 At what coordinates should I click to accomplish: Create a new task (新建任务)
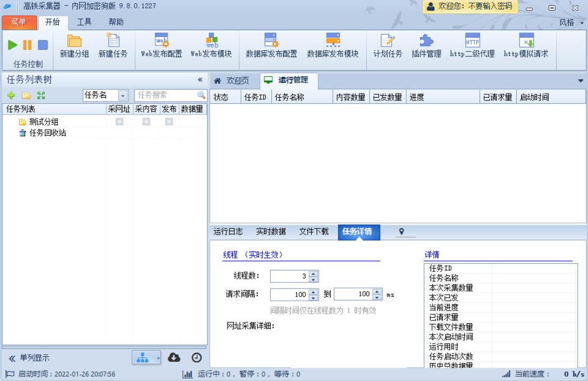coord(113,46)
